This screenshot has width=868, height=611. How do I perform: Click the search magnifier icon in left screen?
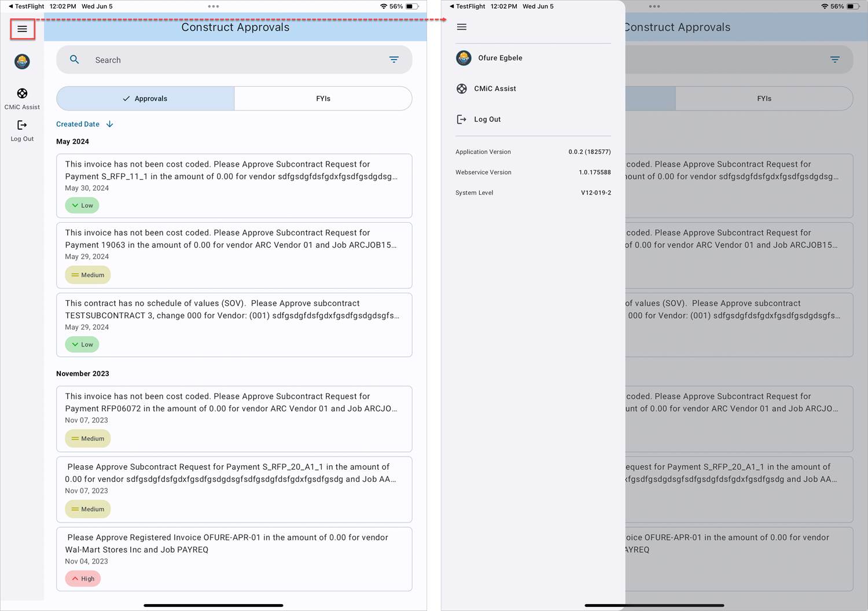coord(75,60)
